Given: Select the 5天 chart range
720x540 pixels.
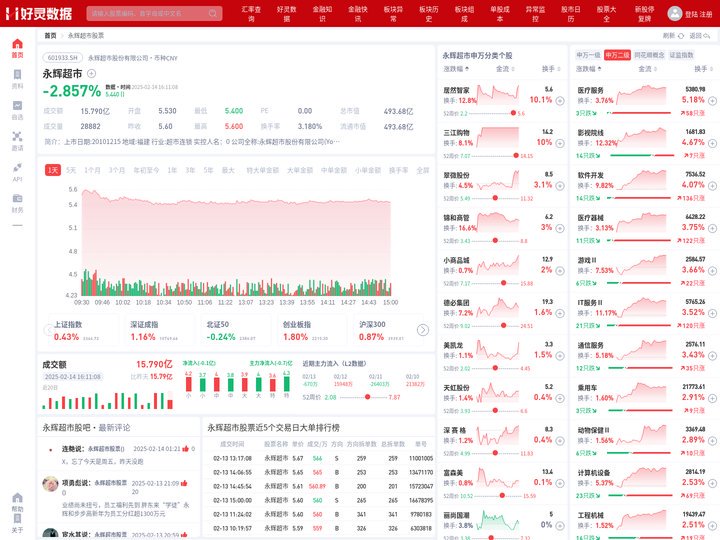Looking at the screenshot, I should pyautogui.click(x=71, y=170).
